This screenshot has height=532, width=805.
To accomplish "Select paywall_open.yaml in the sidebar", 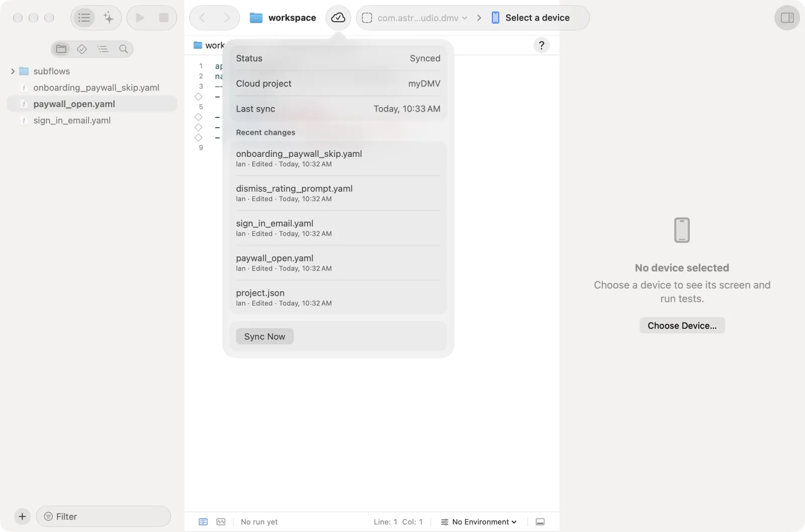I will tap(92, 104).
